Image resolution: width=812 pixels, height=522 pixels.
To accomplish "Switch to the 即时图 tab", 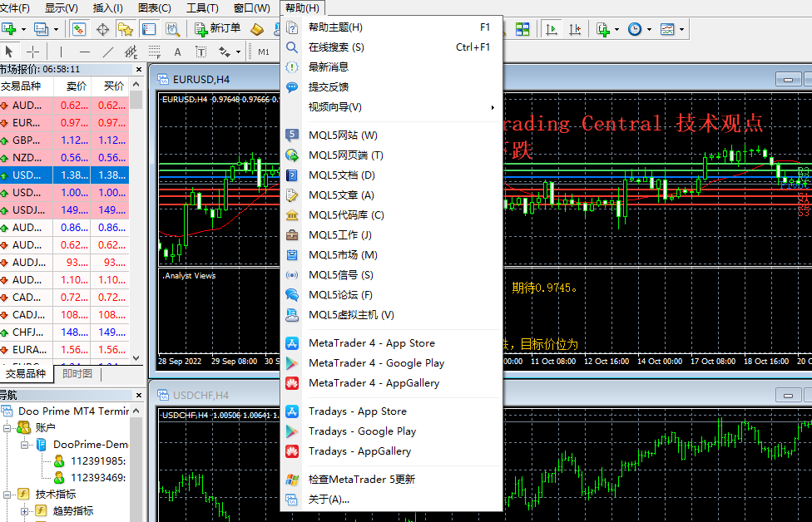I will pyautogui.click(x=77, y=374).
